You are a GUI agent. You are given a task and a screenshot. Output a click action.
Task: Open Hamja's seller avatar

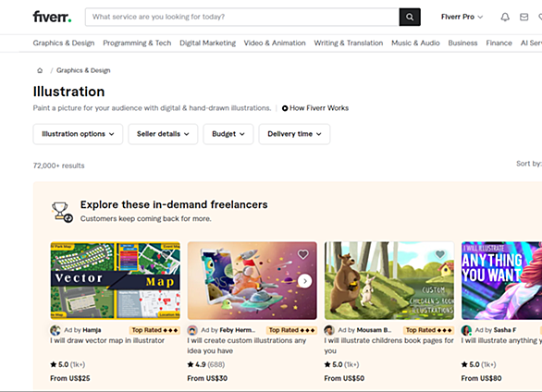55,330
